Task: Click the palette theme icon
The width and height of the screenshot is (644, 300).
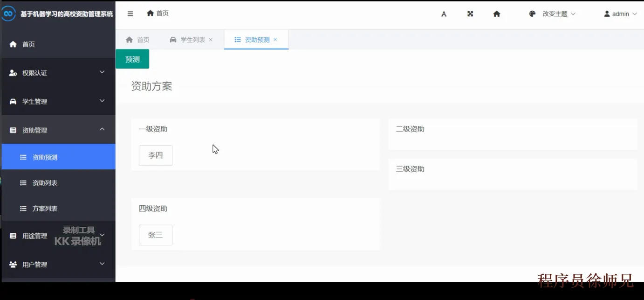Action: pos(532,14)
